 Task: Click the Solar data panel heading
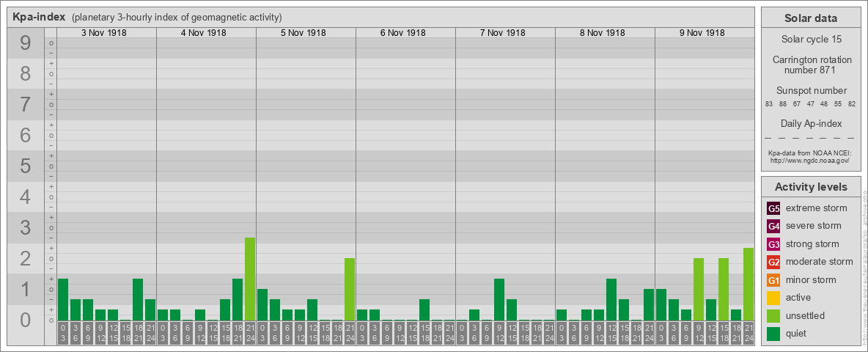coord(810,18)
